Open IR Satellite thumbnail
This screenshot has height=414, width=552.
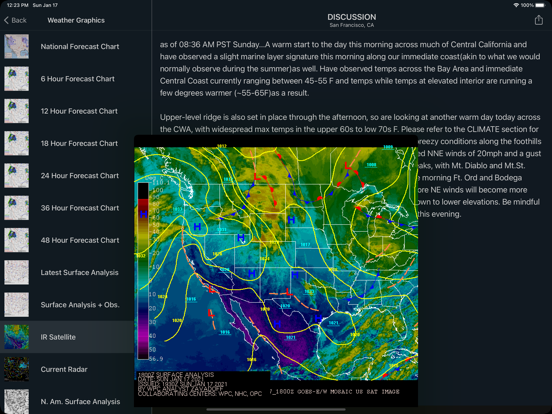click(x=17, y=337)
